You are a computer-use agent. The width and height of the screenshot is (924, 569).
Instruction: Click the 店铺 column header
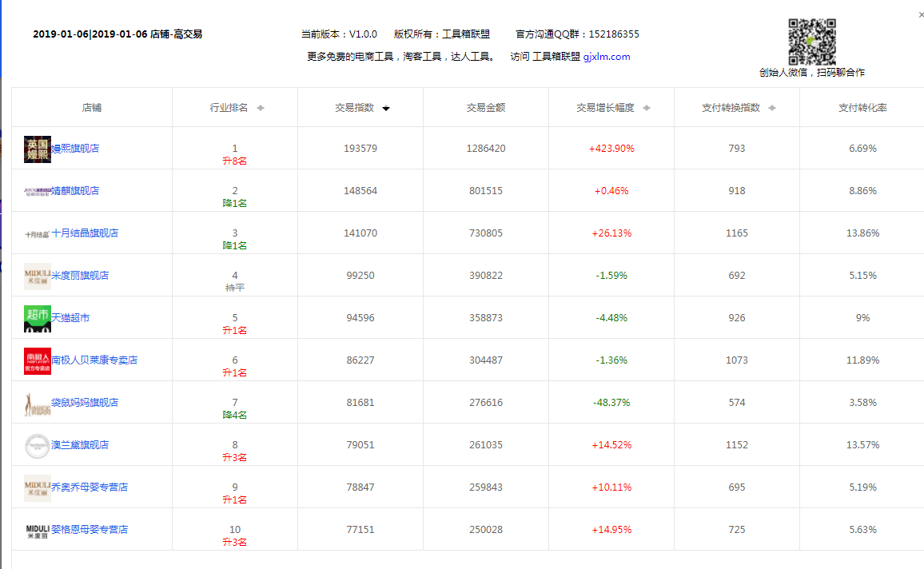coord(92,108)
